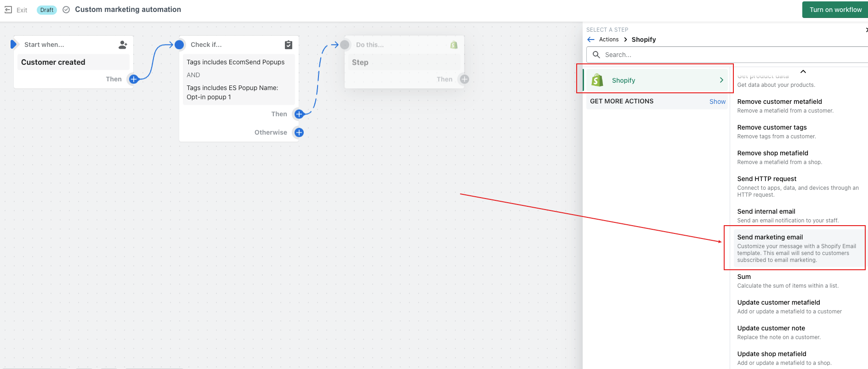Click the SELECT A STEP heading

pos(607,29)
